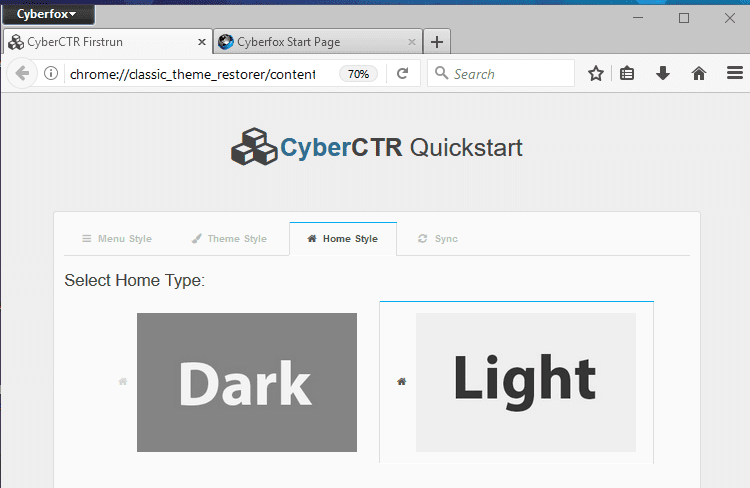Image resolution: width=750 pixels, height=488 pixels.
Task: Maximize the Cyberfox window
Action: pos(684,18)
